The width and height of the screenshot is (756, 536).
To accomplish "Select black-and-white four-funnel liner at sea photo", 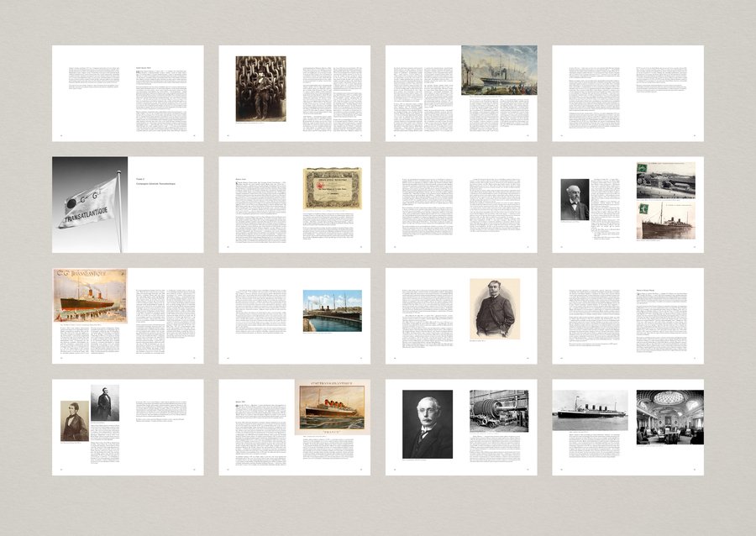I will (591, 410).
